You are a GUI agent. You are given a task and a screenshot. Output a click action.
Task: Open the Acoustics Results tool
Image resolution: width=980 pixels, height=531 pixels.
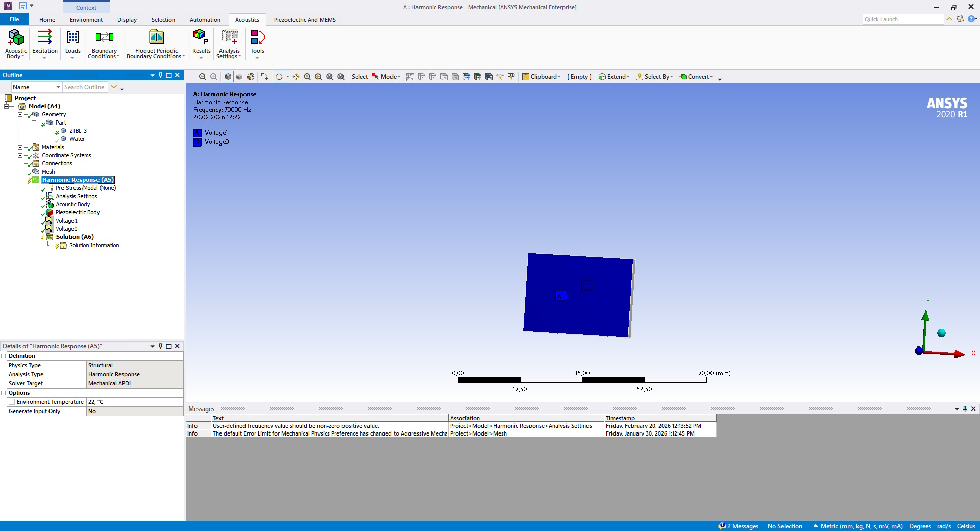(201, 43)
